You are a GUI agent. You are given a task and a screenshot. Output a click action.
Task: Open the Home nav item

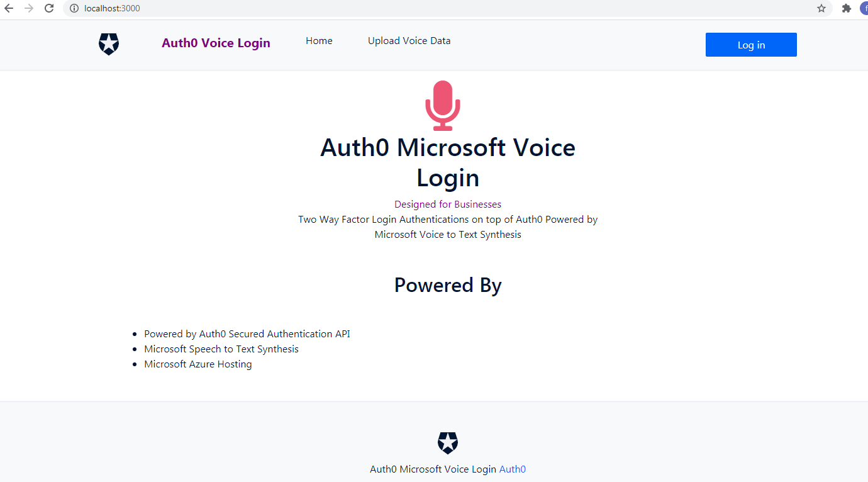pos(319,41)
